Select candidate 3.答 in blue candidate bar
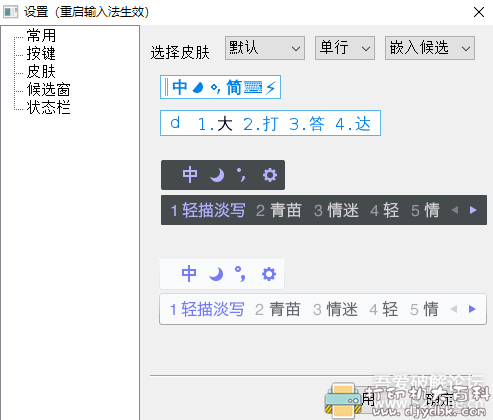This screenshot has height=420, width=493. pos(307,124)
